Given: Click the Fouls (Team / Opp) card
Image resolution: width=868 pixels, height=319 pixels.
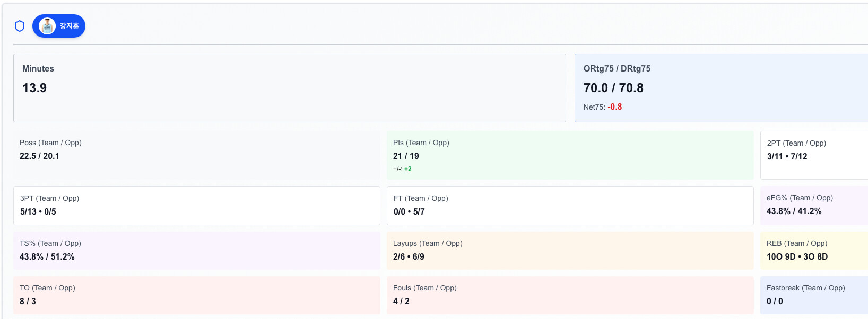Looking at the screenshot, I should (570, 295).
